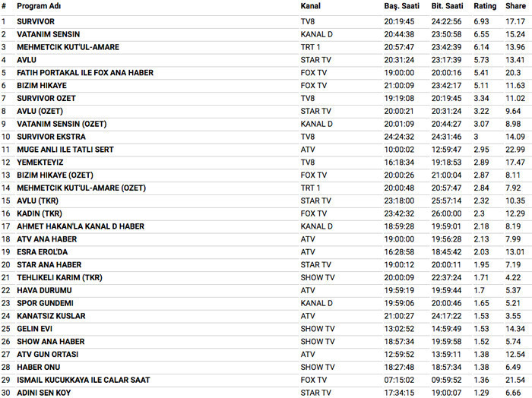The image size is (532, 398).
Task: Click ISMAIL KUCUKKAYA ILE CALAR SAAT
Action: click(83, 380)
